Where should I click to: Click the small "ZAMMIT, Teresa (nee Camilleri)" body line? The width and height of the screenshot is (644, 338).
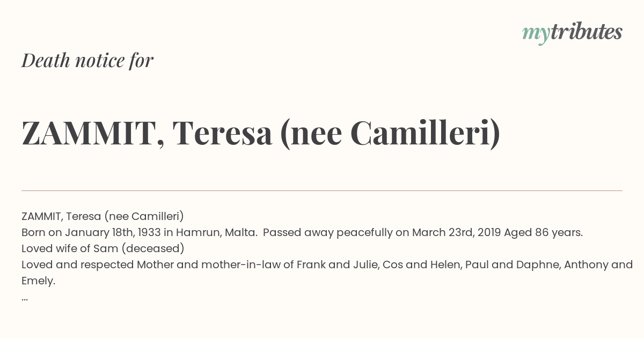pos(103,216)
